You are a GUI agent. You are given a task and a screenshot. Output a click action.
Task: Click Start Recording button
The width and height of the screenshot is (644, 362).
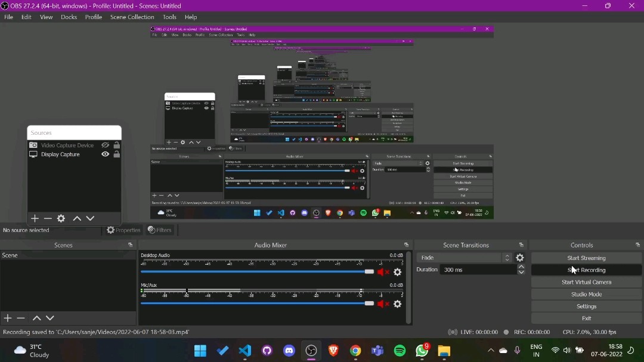(x=586, y=270)
